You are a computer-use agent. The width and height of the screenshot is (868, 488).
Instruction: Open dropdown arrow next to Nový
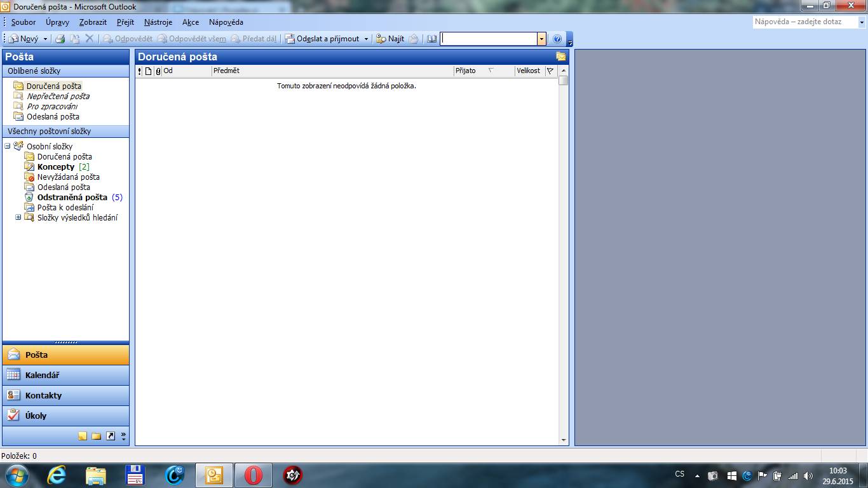tap(45, 39)
